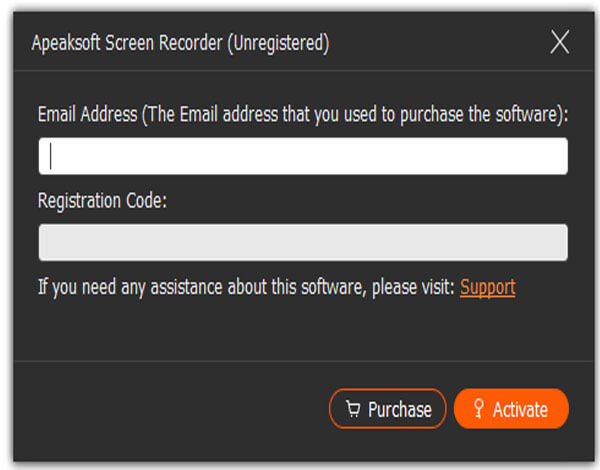Open the Support link
Image resolution: width=600 pixels, height=470 pixels.
coord(488,287)
